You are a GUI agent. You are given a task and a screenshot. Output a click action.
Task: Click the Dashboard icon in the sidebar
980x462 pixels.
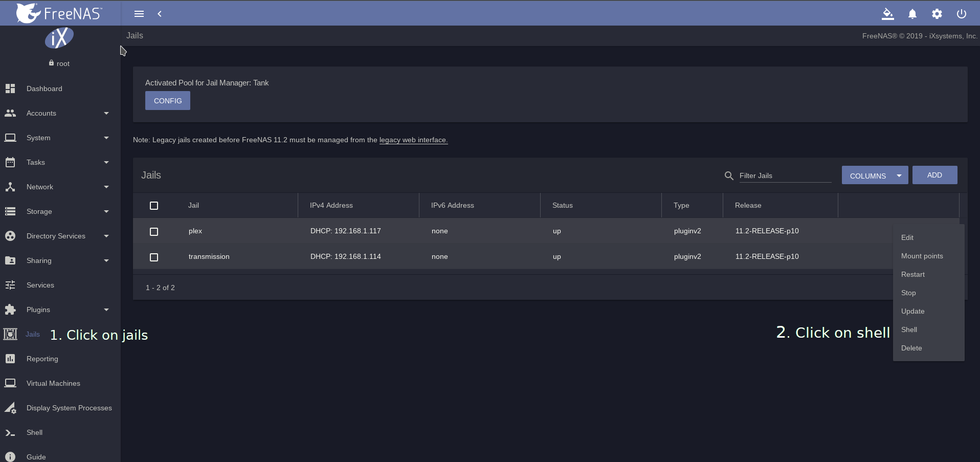pyautogui.click(x=10, y=89)
